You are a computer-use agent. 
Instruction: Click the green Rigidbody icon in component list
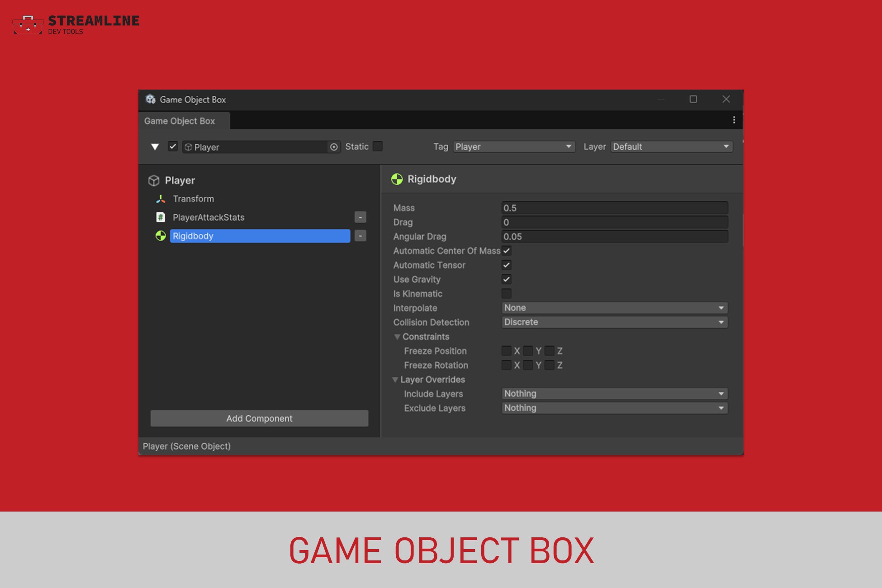(161, 236)
